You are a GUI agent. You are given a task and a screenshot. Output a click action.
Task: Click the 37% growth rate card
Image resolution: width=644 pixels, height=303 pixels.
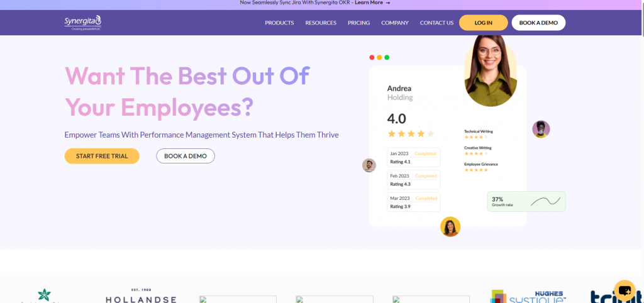click(526, 201)
